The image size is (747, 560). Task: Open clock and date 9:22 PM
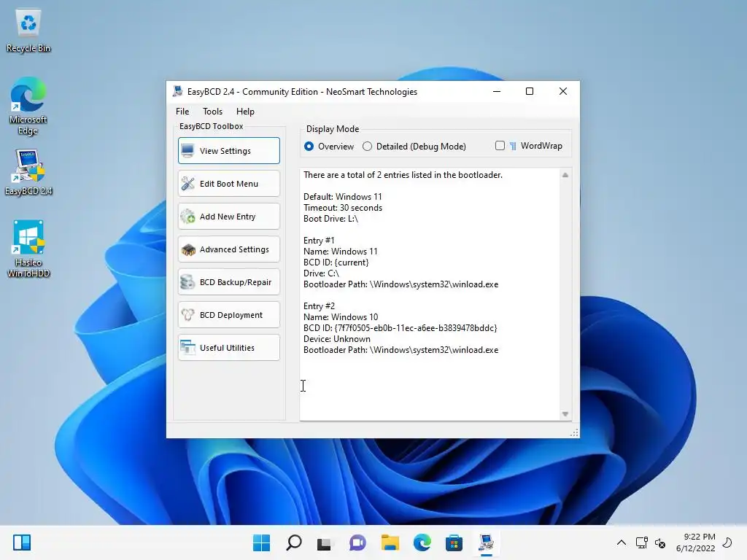click(695, 542)
